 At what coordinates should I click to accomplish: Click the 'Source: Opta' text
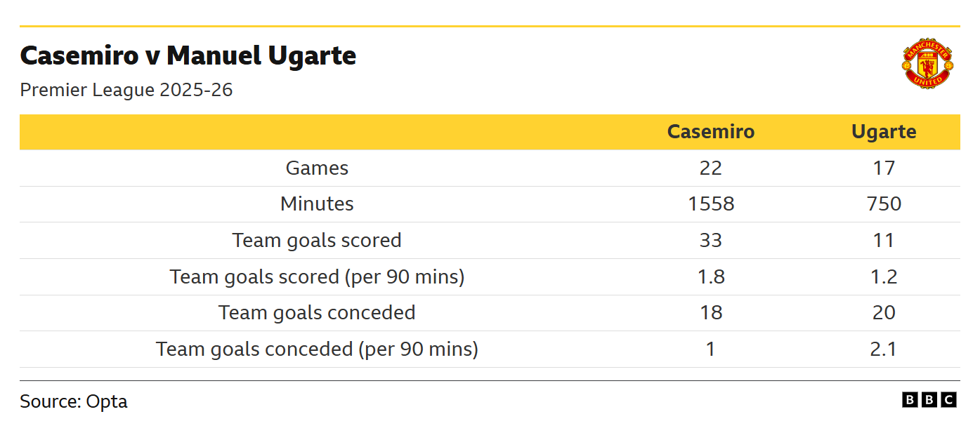click(x=74, y=401)
